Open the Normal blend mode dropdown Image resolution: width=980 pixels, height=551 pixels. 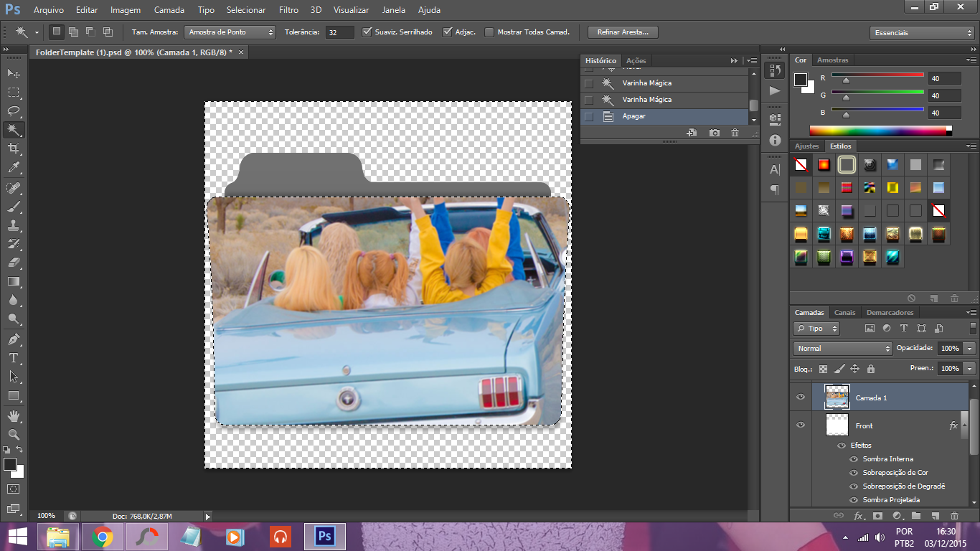click(842, 349)
